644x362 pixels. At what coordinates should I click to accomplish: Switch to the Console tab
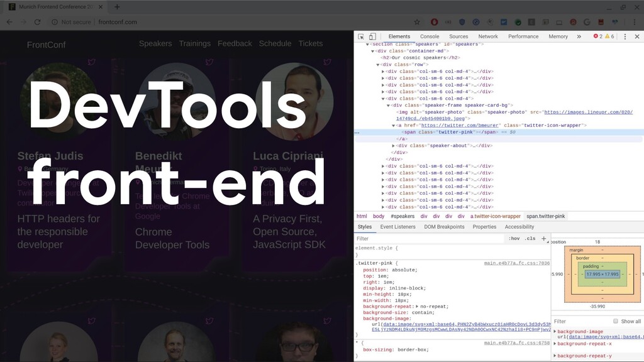point(430,36)
